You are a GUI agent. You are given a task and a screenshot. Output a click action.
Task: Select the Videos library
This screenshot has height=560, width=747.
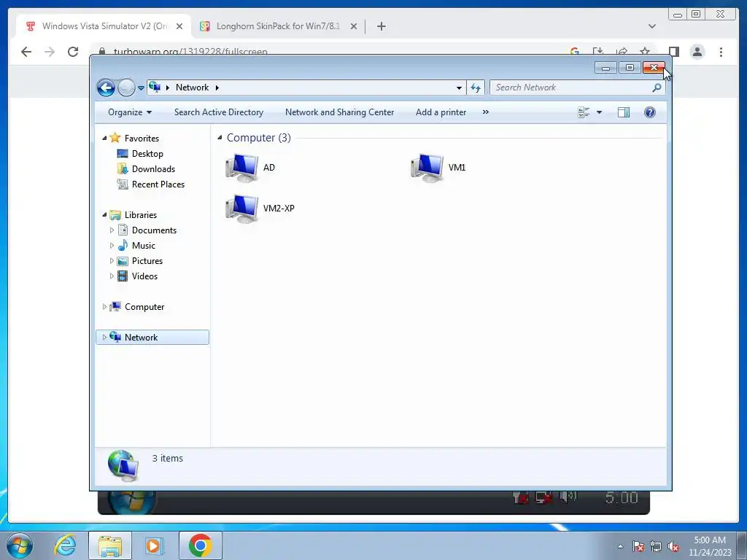(145, 276)
